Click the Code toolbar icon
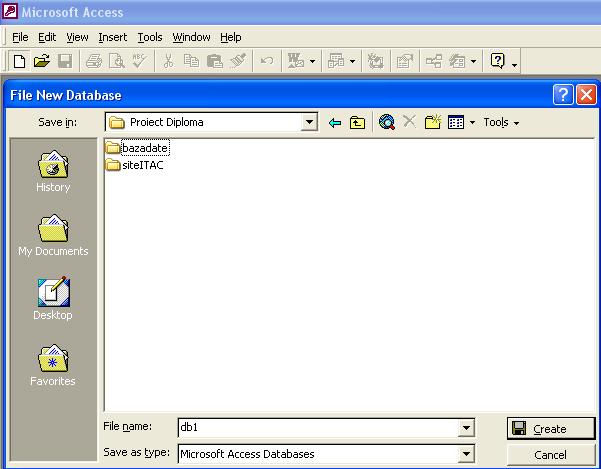This screenshot has width=601, height=469. point(376,61)
